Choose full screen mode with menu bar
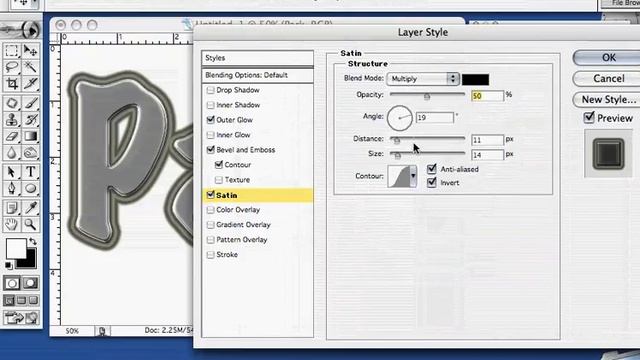This screenshot has width=640, height=360. click(22, 301)
